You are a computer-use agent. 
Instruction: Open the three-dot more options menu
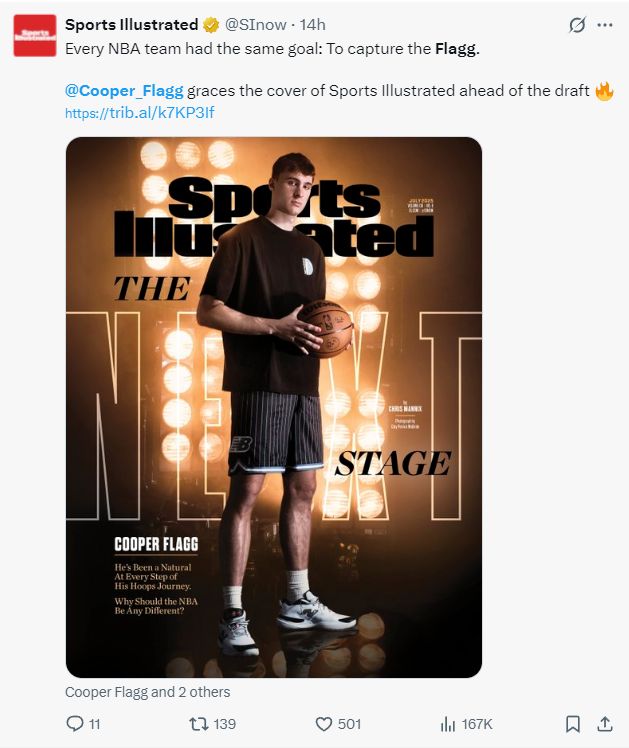click(x=605, y=25)
